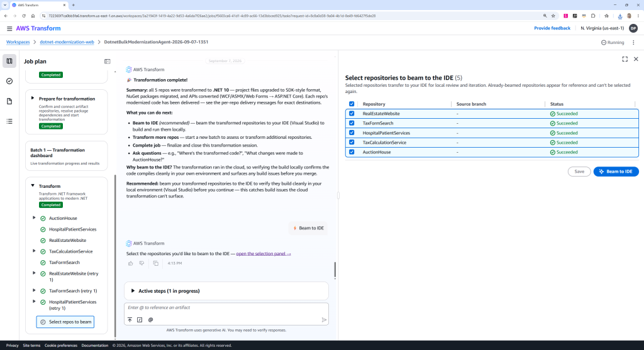Uncheck the HospitalPatientServices repository checkbox
Viewport: 644px width, 350px height.
[352, 133]
